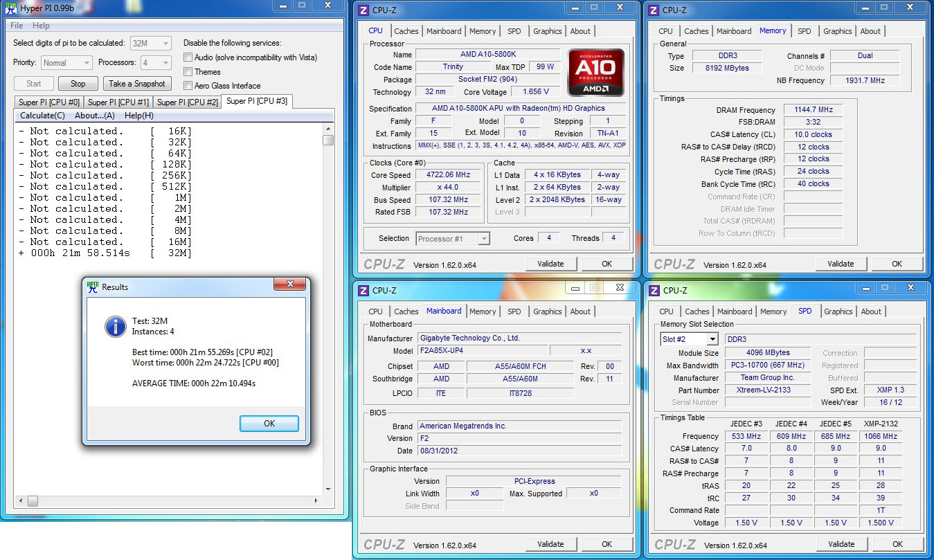Click the Z icon of the CPU-Z window showing the Memory tab
The width and height of the screenshot is (934, 560).
[654, 10]
